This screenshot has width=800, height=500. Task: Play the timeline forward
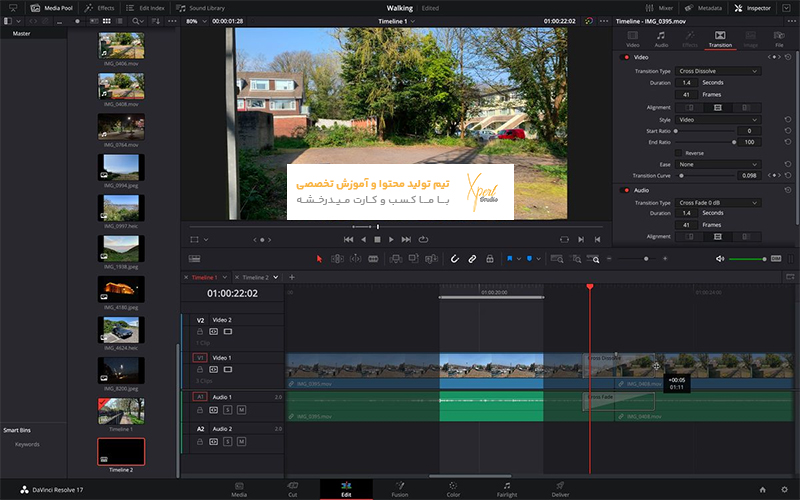tap(391, 239)
